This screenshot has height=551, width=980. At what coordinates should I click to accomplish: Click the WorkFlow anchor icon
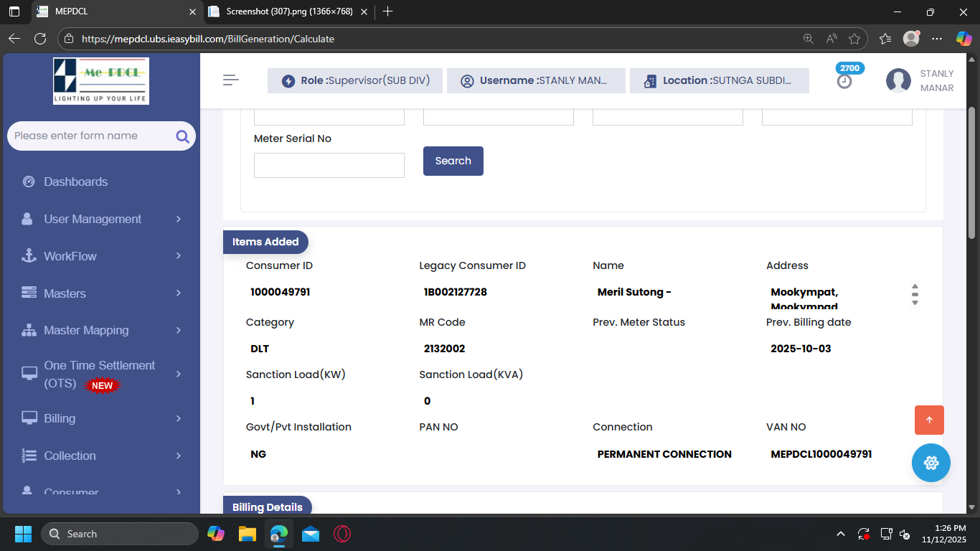29,256
